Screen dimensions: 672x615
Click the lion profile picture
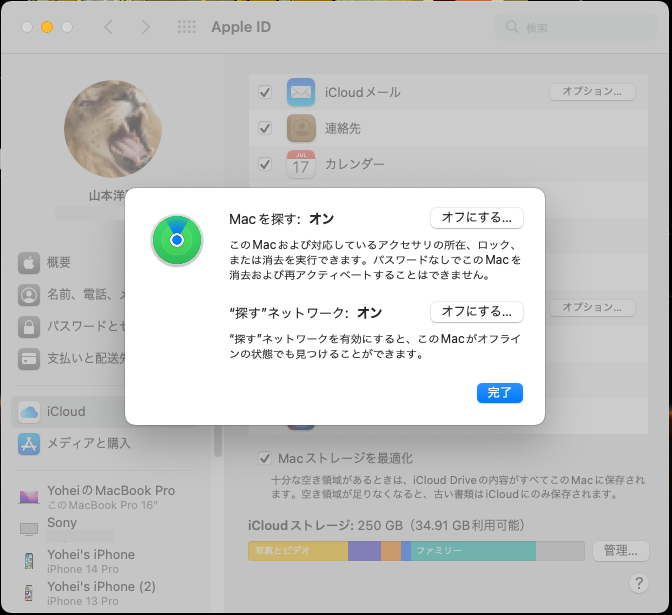(113, 129)
